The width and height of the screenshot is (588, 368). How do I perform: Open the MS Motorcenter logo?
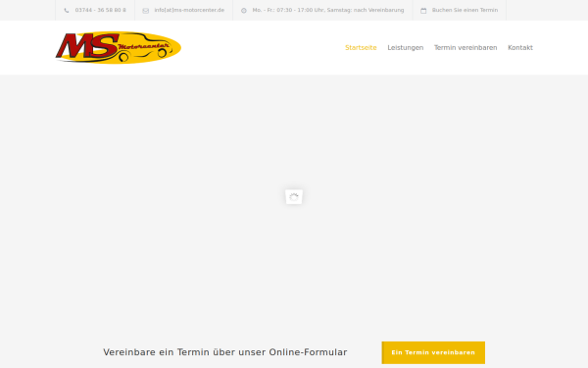point(119,48)
